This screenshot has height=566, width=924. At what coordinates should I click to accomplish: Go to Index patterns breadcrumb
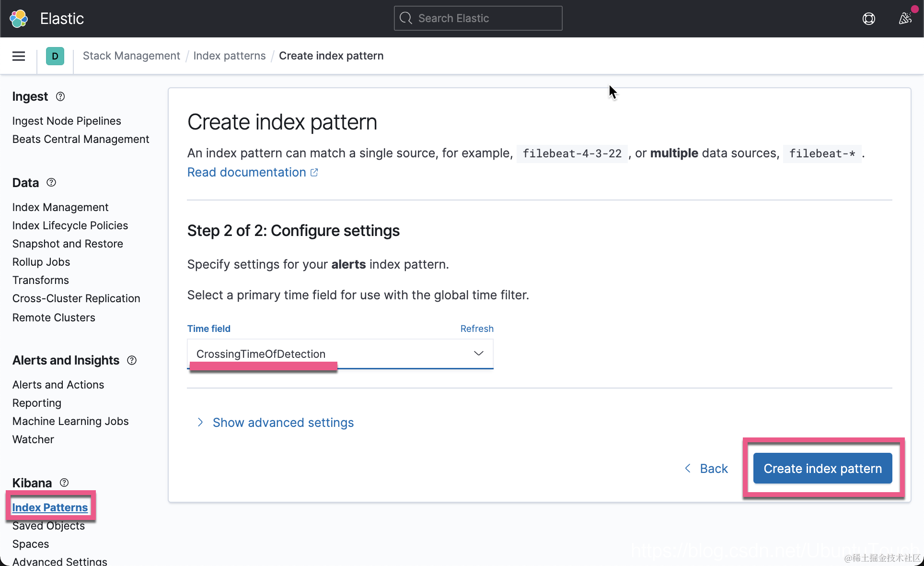point(229,56)
